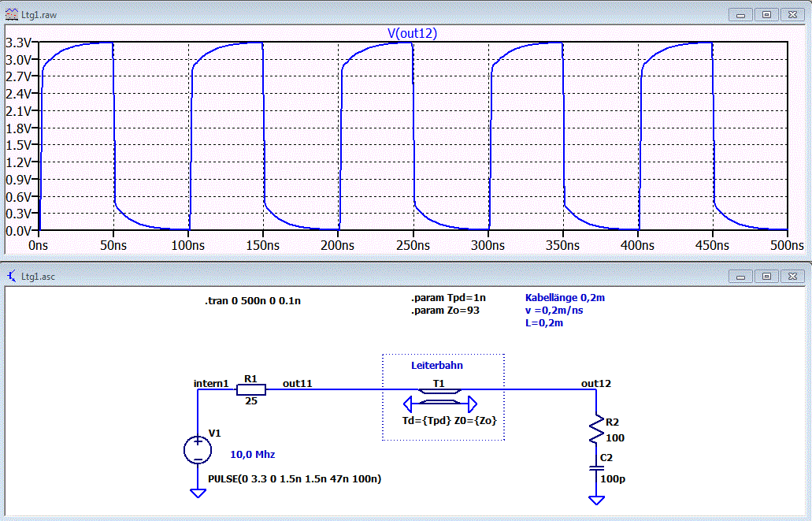812x521 pixels.
Task: Click the out12 net label
Action: coord(596,384)
